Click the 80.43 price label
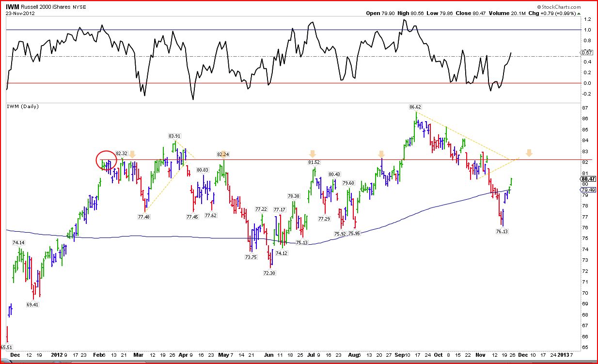 334,174
